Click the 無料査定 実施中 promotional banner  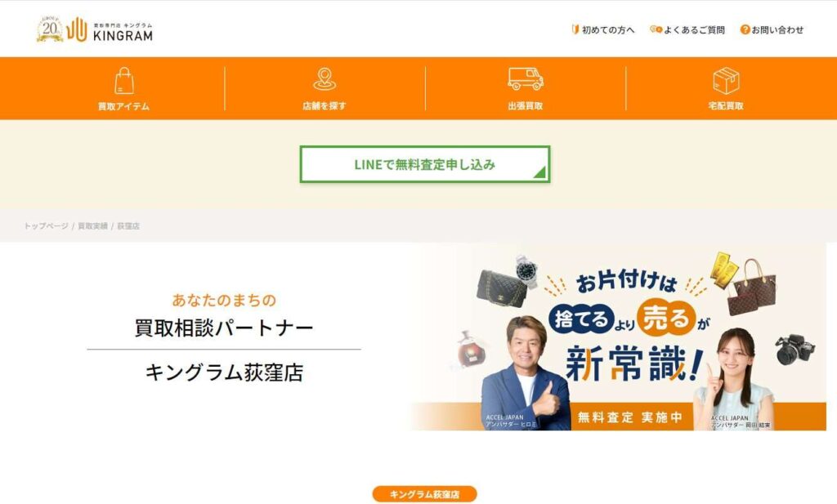pos(618,337)
